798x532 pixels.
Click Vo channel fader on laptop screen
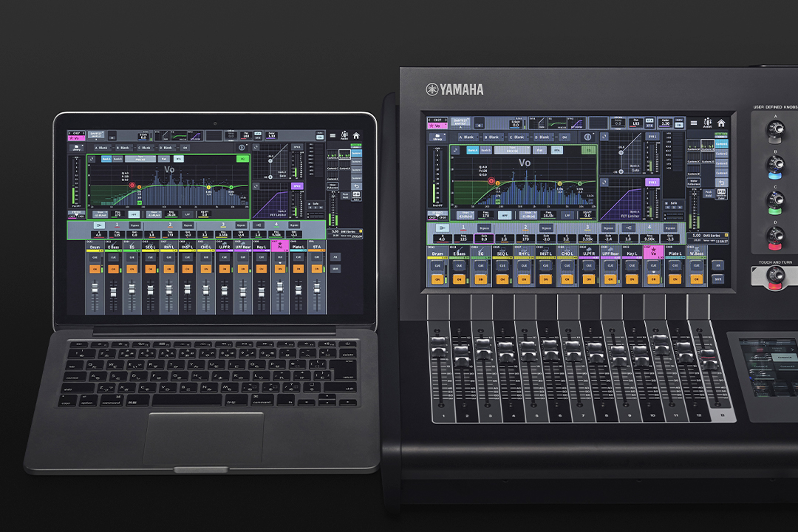click(280, 287)
